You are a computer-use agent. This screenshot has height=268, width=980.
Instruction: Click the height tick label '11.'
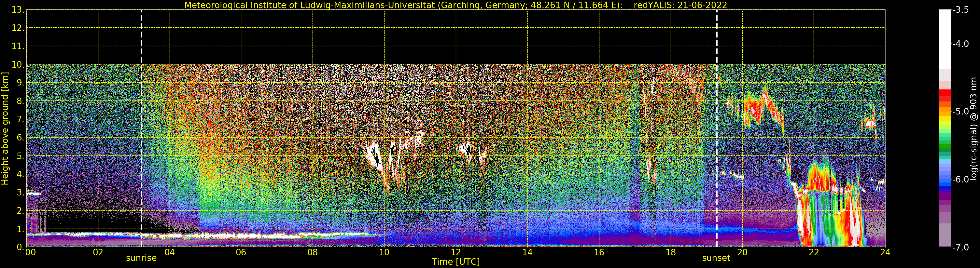18,47
